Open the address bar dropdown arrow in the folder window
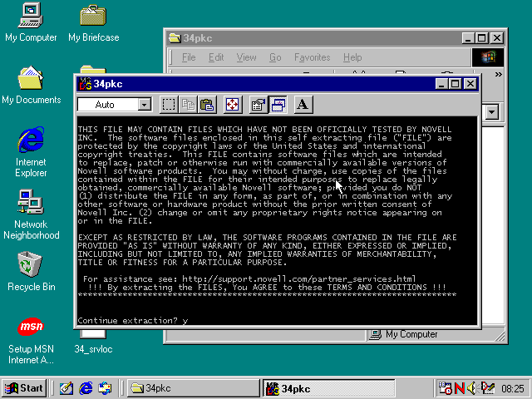532x399 pixels. tap(492, 112)
